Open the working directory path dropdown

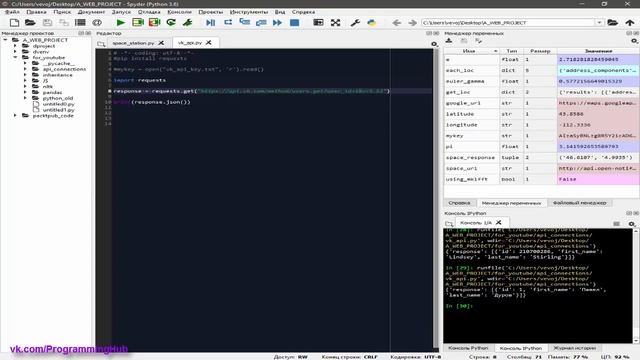(599, 23)
